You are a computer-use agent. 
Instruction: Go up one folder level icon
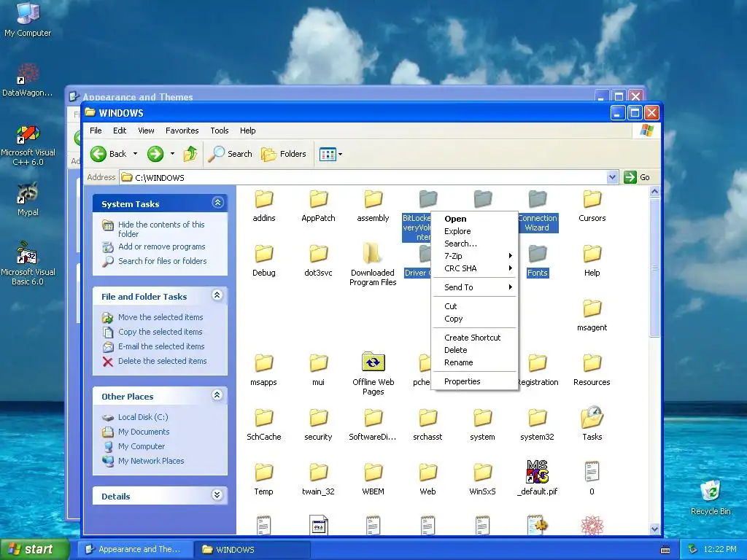190,154
